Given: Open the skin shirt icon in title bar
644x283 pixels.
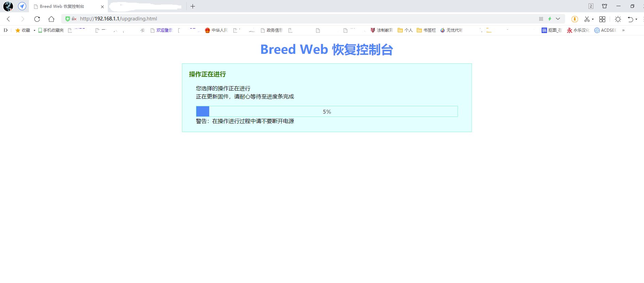Looking at the screenshot, I should coord(605,6).
